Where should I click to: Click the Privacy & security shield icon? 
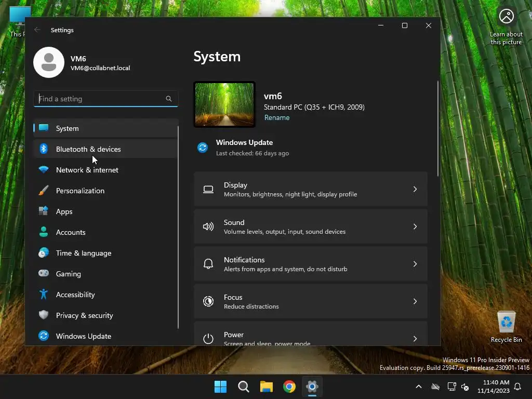click(x=44, y=315)
